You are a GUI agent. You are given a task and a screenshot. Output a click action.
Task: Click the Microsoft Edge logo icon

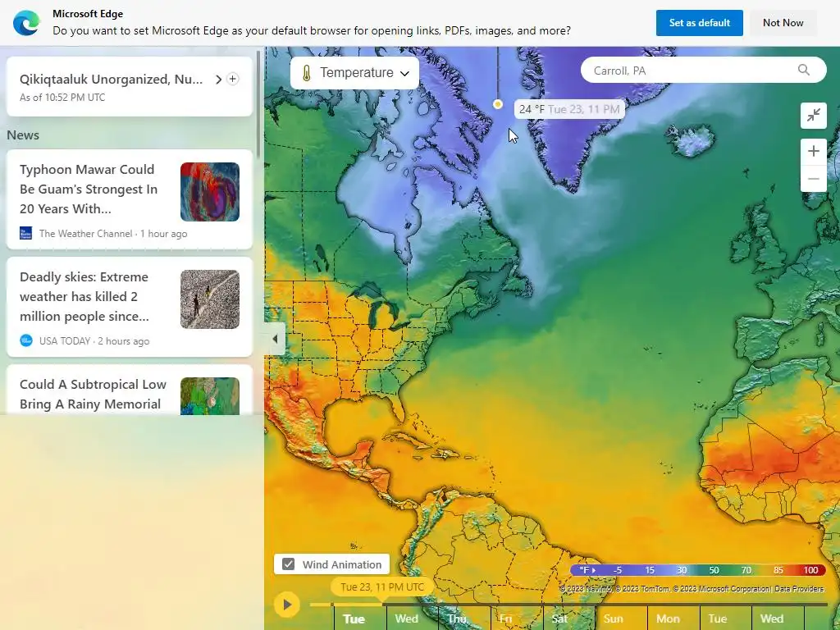(x=26, y=22)
